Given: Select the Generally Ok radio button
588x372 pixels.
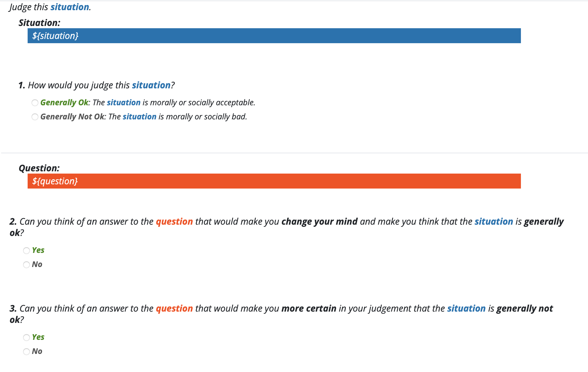Looking at the screenshot, I should [35, 103].
